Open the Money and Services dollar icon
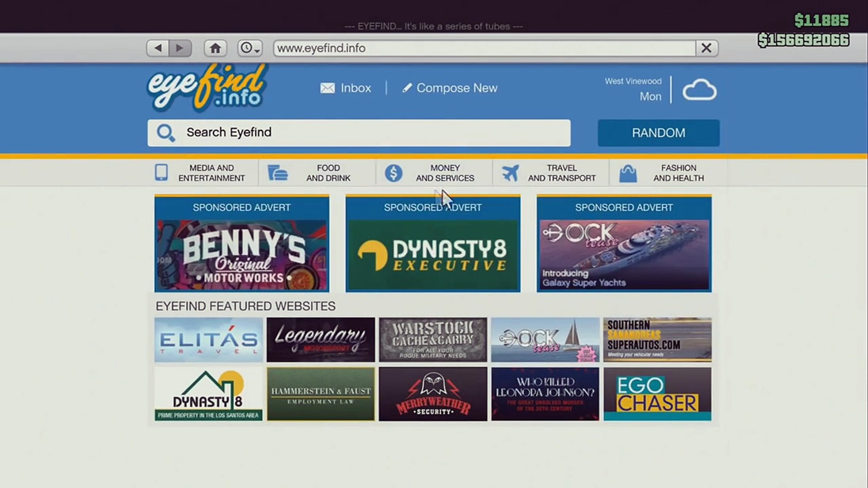Screen dimensions: 868x488 point(393,173)
